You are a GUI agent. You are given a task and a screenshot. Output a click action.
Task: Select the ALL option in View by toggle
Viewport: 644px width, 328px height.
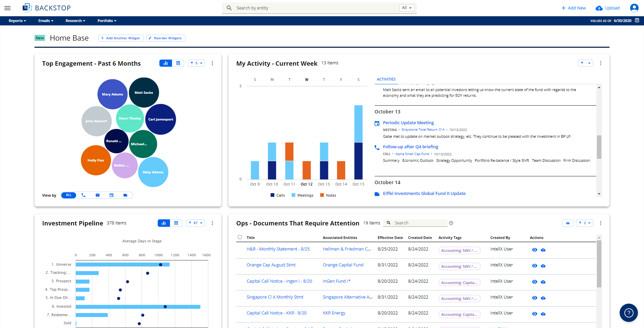68,195
